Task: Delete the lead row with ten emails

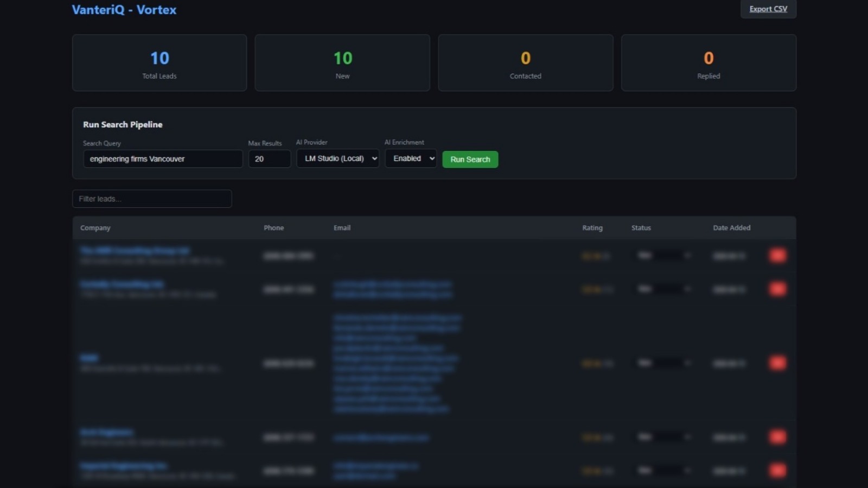Action: [777, 363]
